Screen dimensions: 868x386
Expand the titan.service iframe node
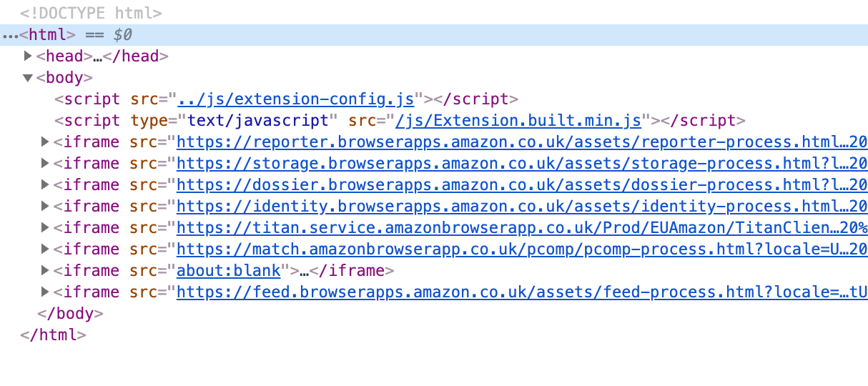(46, 228)
